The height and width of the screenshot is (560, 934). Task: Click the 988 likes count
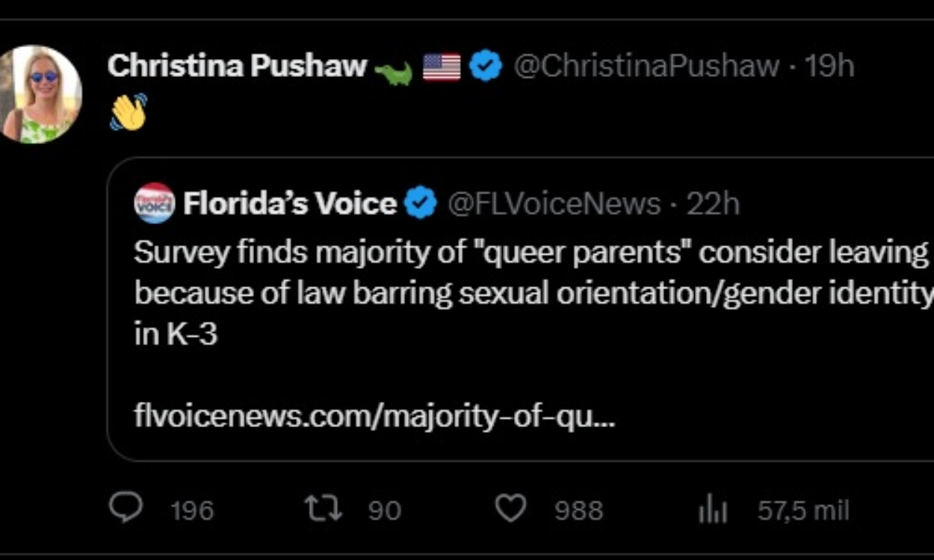pos(578,511)
